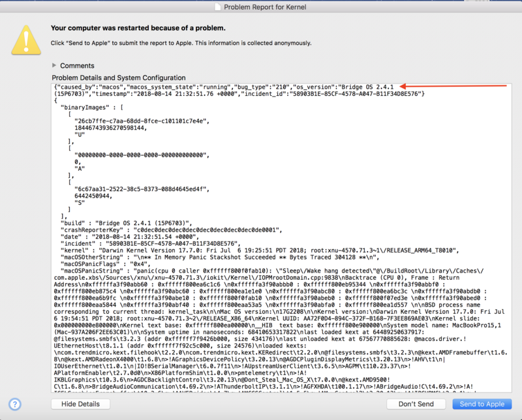Click the "kernel" Darwin Kernel Version line
The height and width of the screenshot is (420, 522).
tap(259, 250)
